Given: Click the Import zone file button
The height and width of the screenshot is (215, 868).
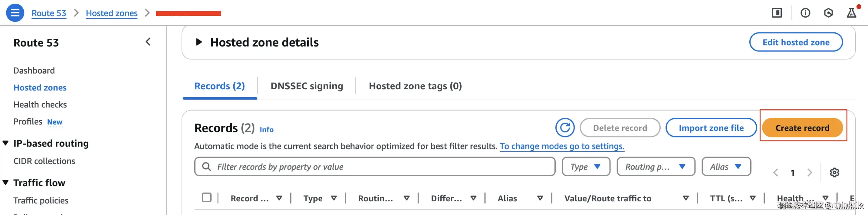Looking at the screenshot, I should coord(711,128).
